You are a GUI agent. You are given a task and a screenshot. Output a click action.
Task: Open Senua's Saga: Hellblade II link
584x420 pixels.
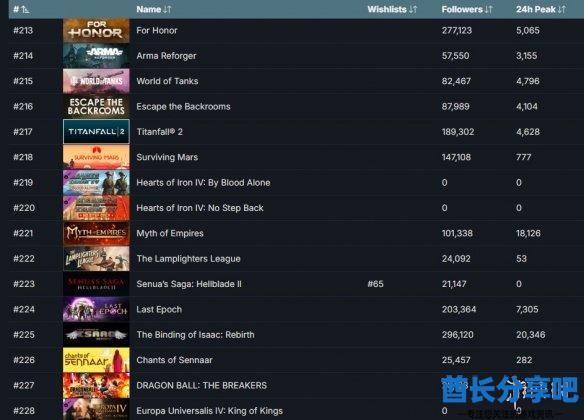click(189, 284)
